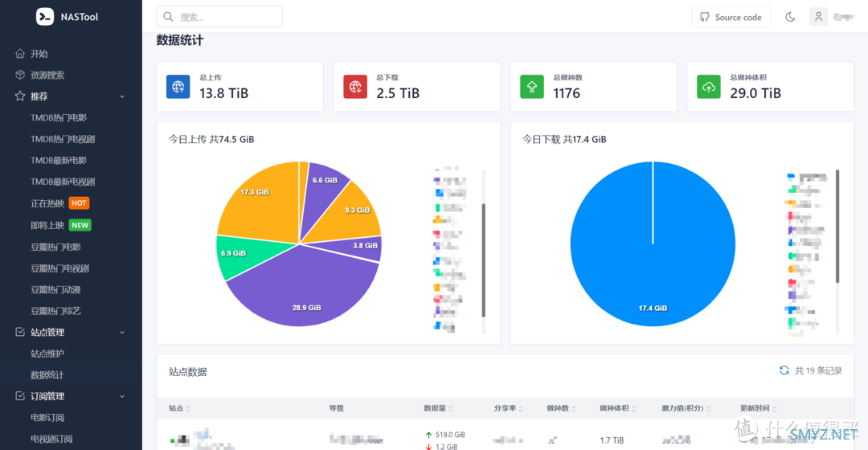Collapse the 订阅管理 menu chevron
Screen dimensions: 868x450
(122, 397)
